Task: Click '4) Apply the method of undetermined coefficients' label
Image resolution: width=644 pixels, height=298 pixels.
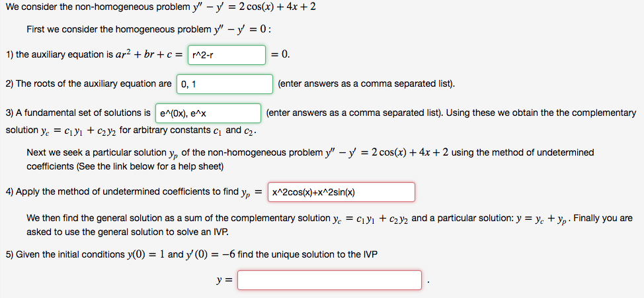Action: point(122,192)
